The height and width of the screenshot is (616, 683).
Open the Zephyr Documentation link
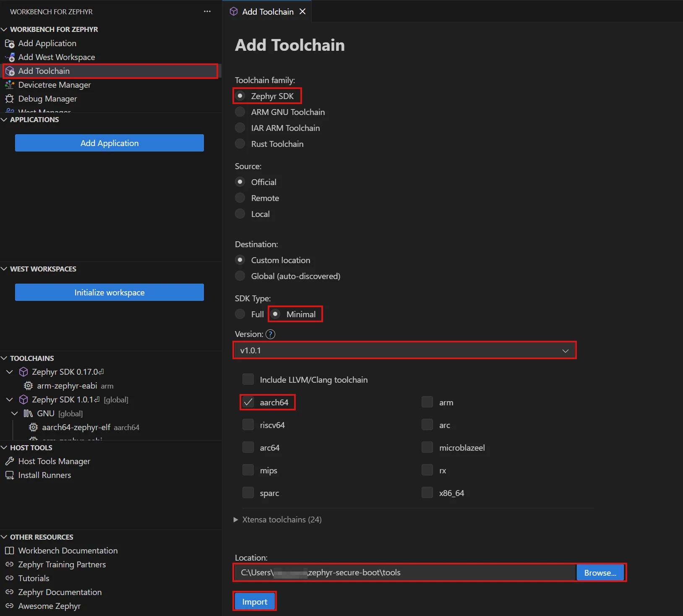pyautogui.click(x=60, y=593)
